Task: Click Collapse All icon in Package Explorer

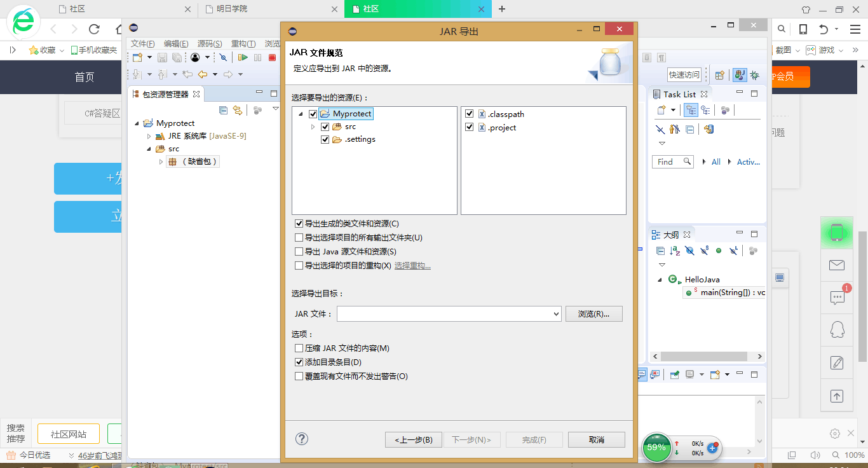Action: (223, 110)
